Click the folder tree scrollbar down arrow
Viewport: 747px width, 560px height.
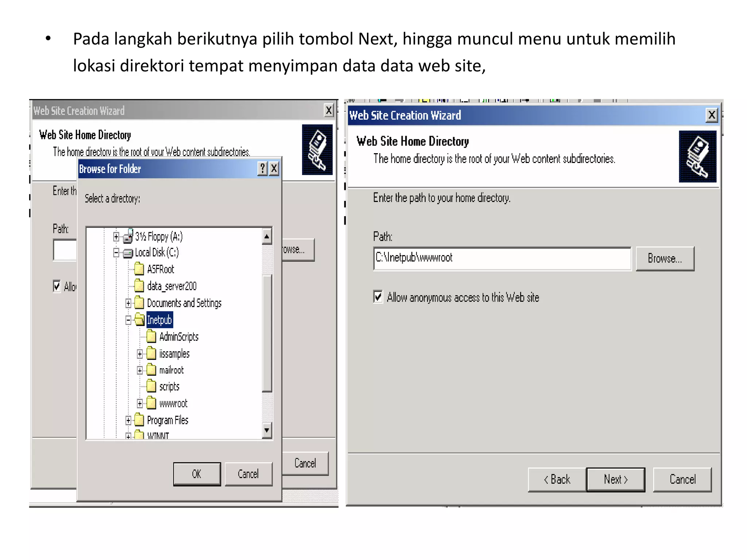coord(267,430)
